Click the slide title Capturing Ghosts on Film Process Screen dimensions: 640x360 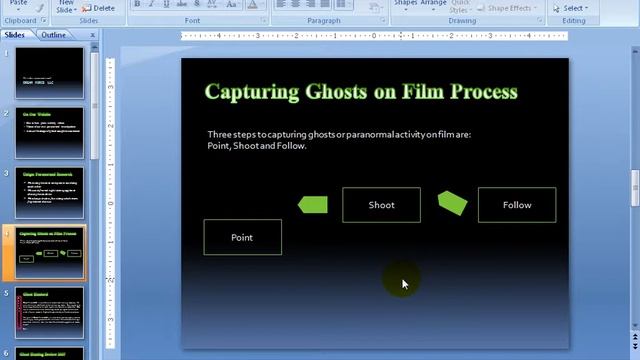click(x=361, y=91)
